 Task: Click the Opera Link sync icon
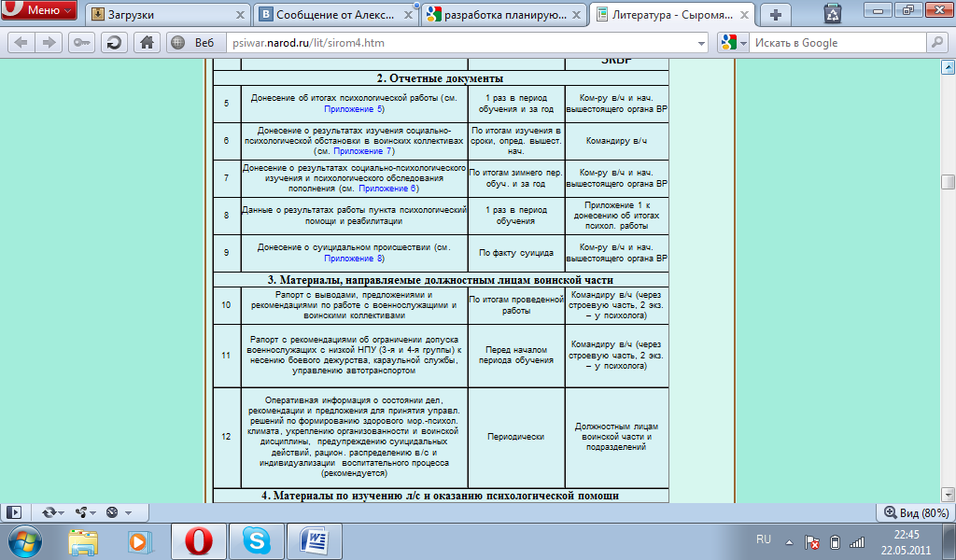point(49,512)
